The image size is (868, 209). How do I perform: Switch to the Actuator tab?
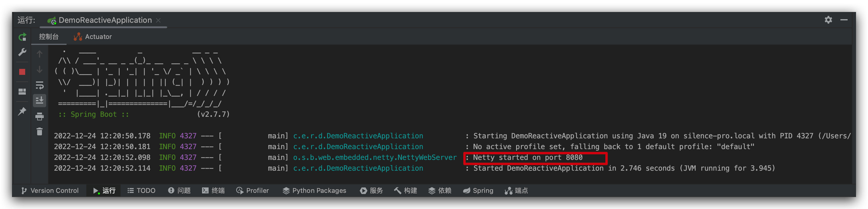(93, 37)
